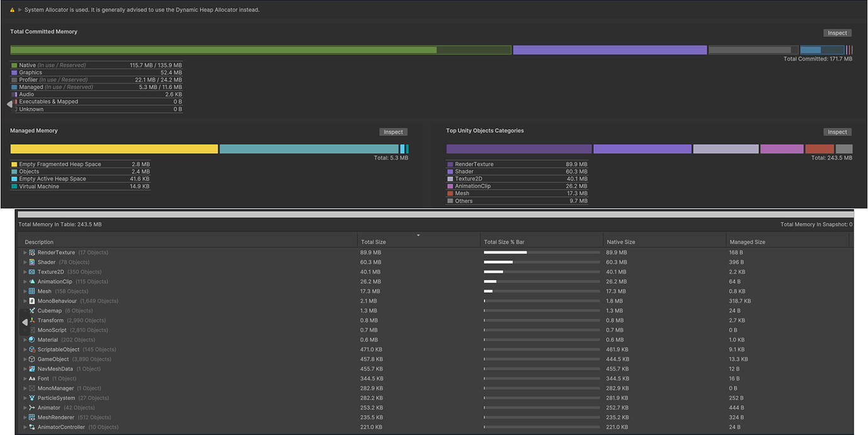This screenshot has width=868, height=435.
Task: Expand the MonoBehaviour row
Action: click(25, 301)
